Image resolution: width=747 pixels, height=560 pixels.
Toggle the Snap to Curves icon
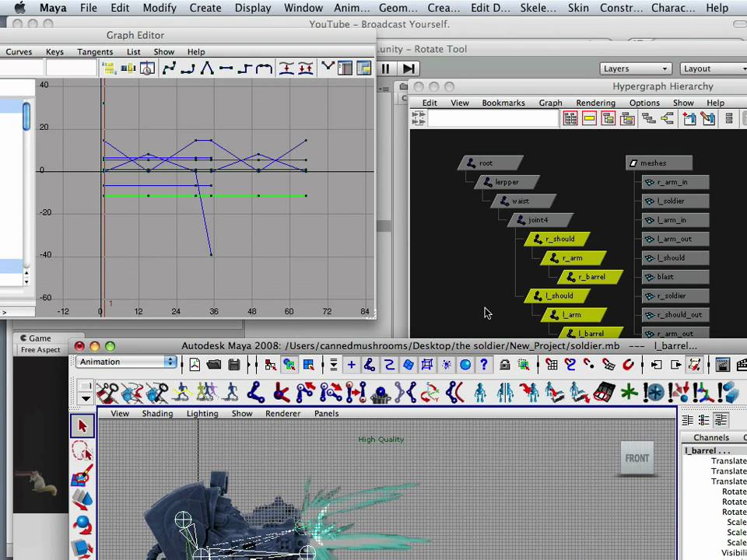570,365
